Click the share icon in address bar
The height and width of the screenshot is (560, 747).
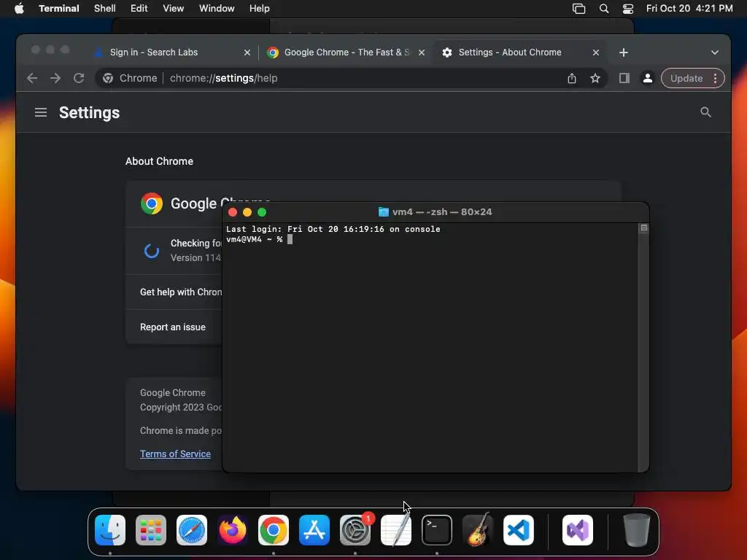572,78
